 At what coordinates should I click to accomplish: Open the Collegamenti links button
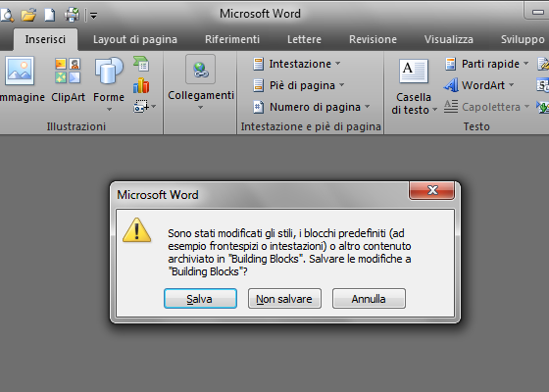pos(201,82)
